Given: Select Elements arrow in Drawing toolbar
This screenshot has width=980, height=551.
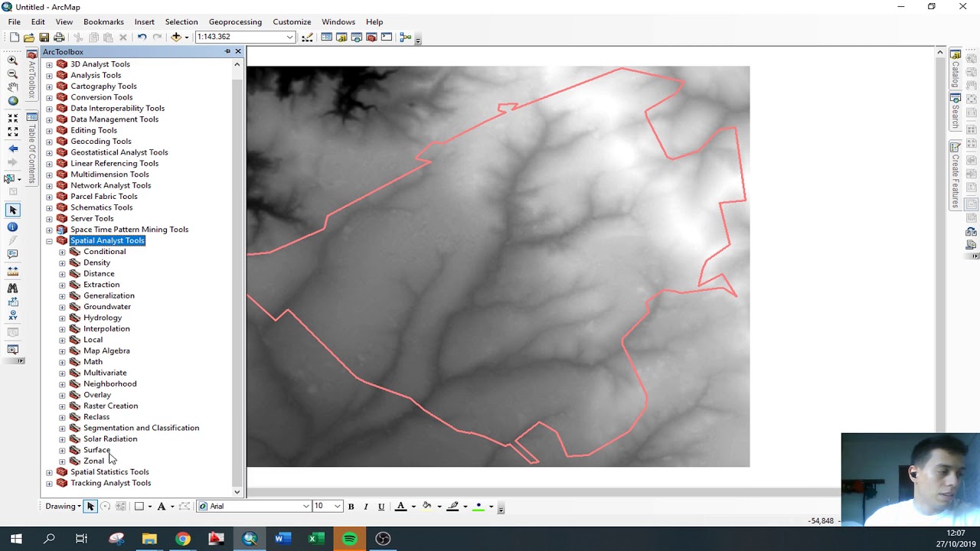Looking at the screenshot, I should tap(90, 506).
